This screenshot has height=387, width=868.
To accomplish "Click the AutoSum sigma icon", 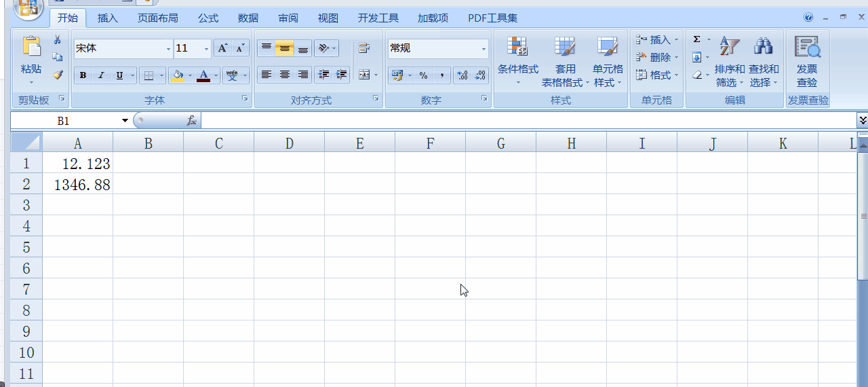I will pyautogui.click(x=696, y=40).
